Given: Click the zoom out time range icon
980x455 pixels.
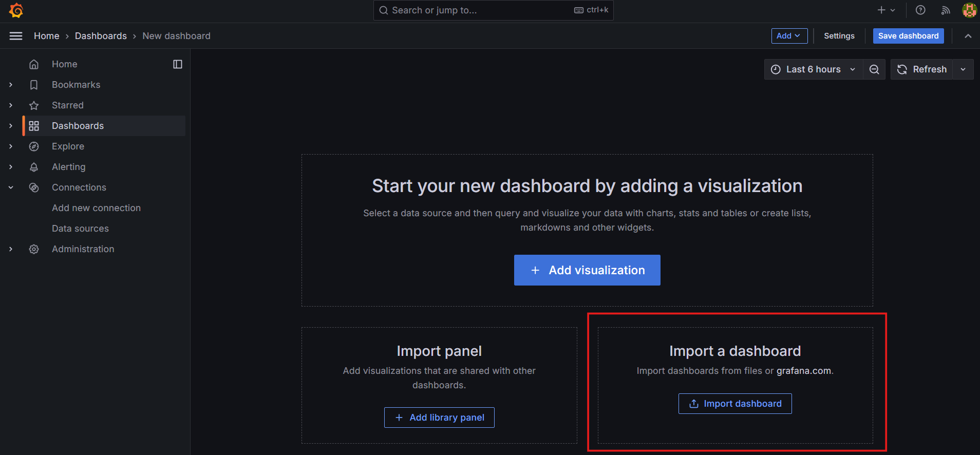Looking at the screenshot, I should coord(874,69).
